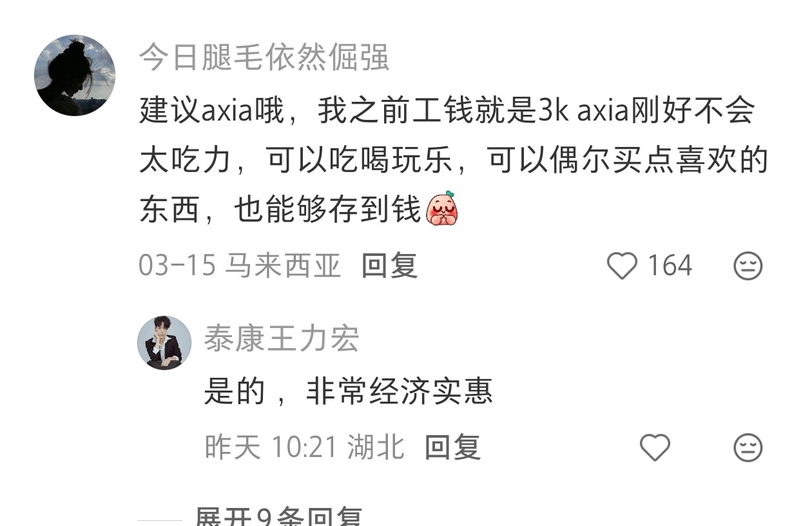The width and height of the screenshot is (812, 526).
Task: Tap the dislike face icon beside 164 likes
Action: [x=748, y=266]
